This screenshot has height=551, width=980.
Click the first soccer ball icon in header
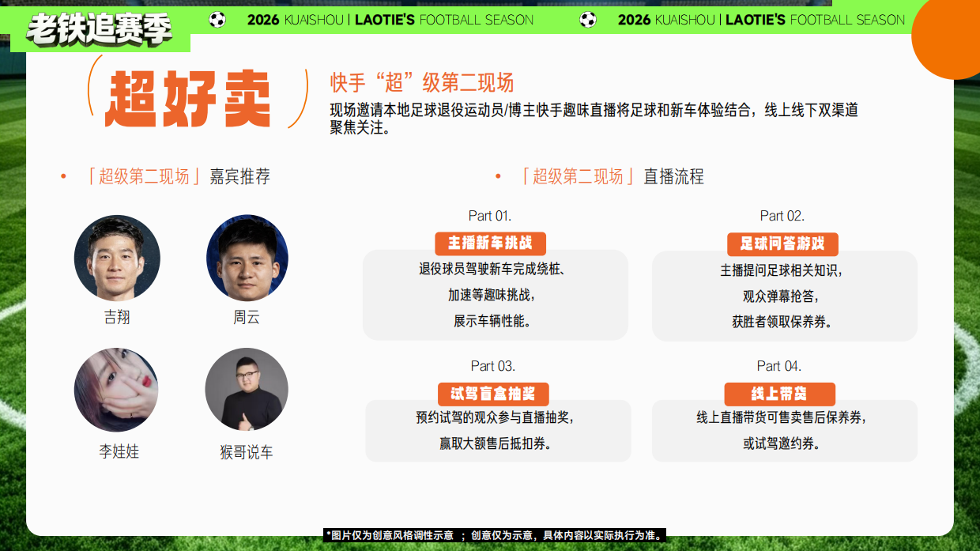[217, 20]
